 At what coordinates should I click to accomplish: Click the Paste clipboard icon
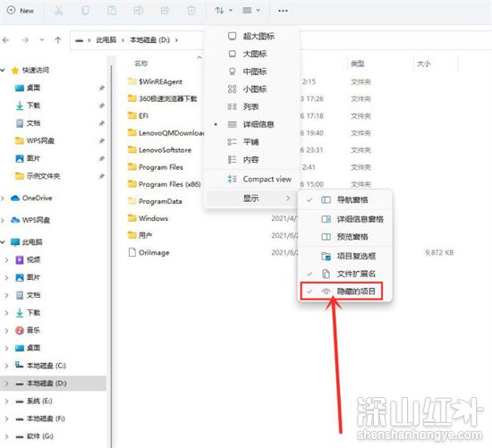pos(112,11)
